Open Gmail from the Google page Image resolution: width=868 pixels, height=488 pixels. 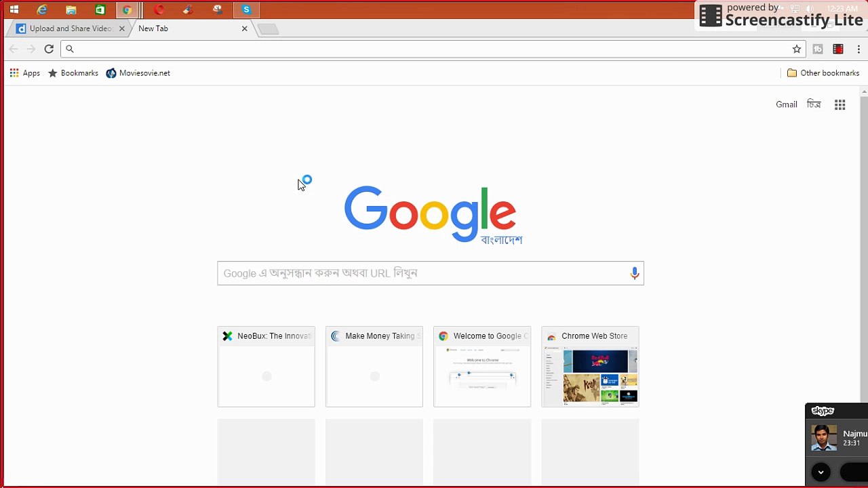point(787,104)
